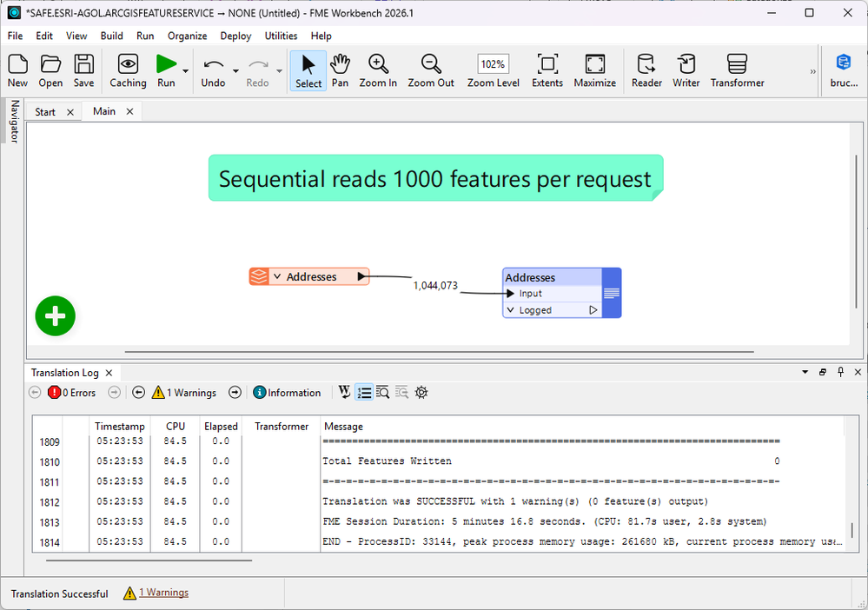This screenshot has width=868, height=610.
Task: Click the 1 Warnings status bar link
Action: 163,593
